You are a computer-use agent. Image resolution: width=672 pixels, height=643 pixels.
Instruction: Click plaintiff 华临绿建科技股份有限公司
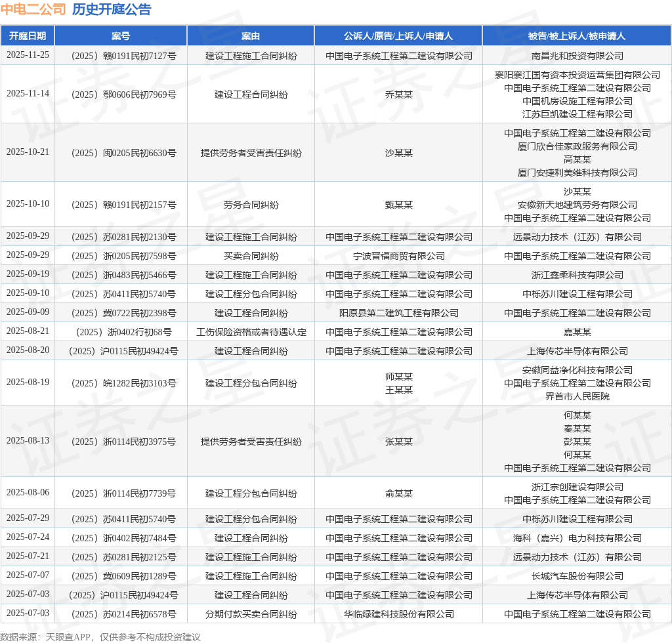click(398, 614)
